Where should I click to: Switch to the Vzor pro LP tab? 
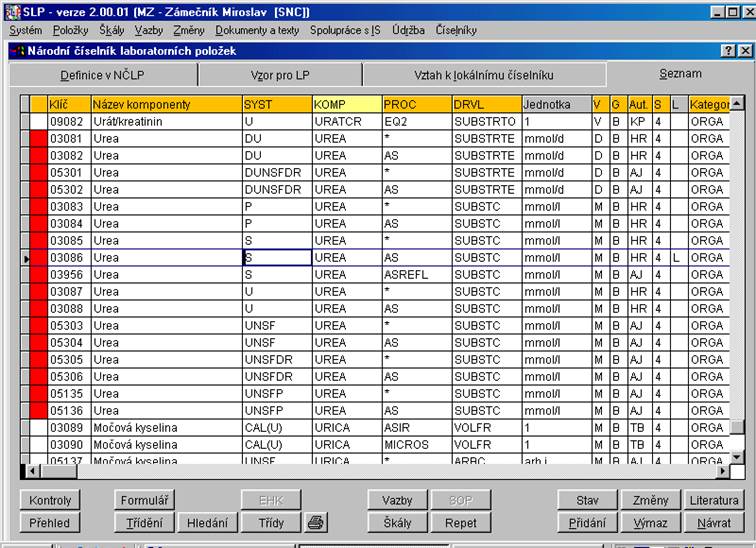pyautogui.click(x=279, y=75)
